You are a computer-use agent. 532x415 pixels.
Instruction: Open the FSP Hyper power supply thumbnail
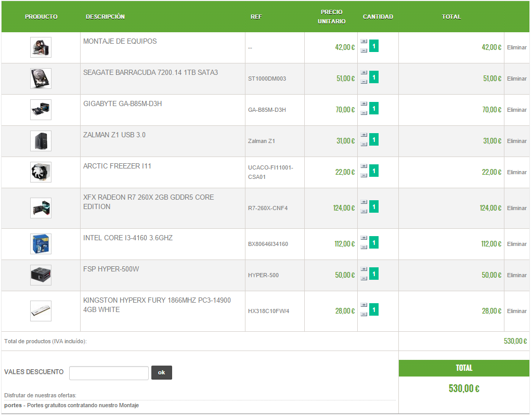pos(41,275)
